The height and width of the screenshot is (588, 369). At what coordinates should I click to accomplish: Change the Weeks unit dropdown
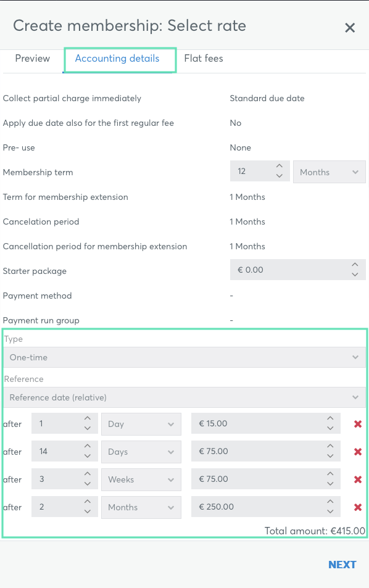coord(141,479)
